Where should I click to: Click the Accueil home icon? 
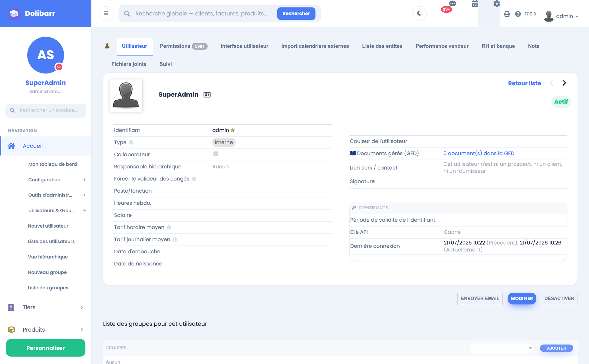point(11,146)
